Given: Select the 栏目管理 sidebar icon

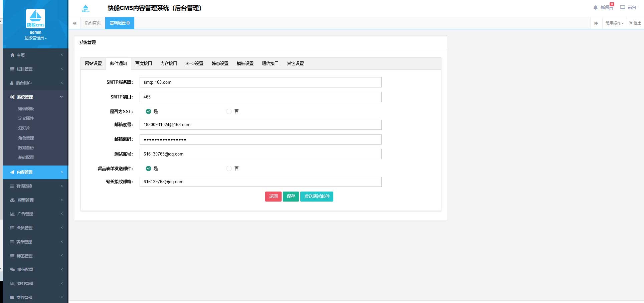Looking at the screenshot, I should [12, 69].
